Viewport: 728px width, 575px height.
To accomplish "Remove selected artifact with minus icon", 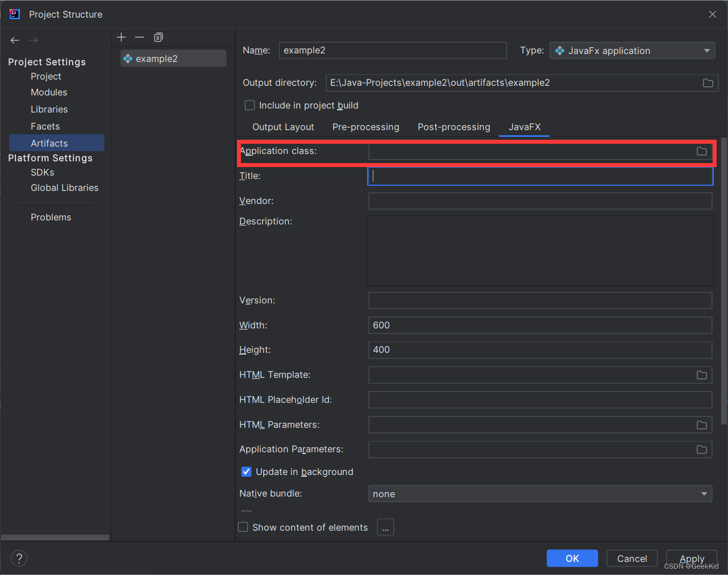I will [x=139, y=37].
